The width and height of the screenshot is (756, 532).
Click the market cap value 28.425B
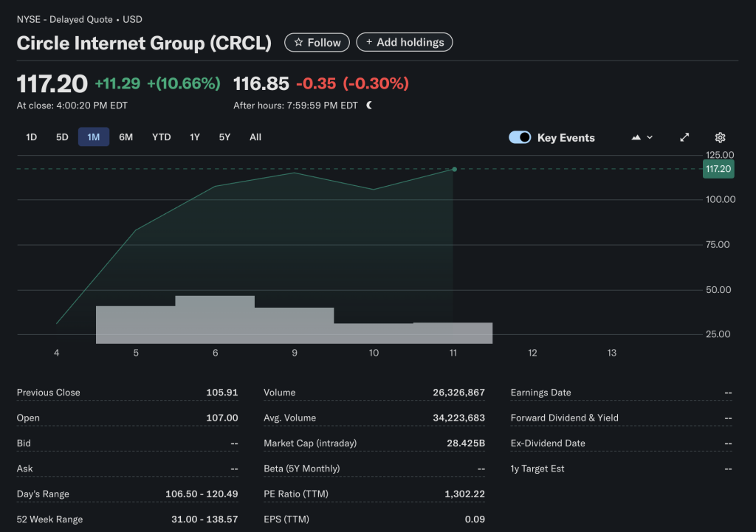click(x=466, y=443)
